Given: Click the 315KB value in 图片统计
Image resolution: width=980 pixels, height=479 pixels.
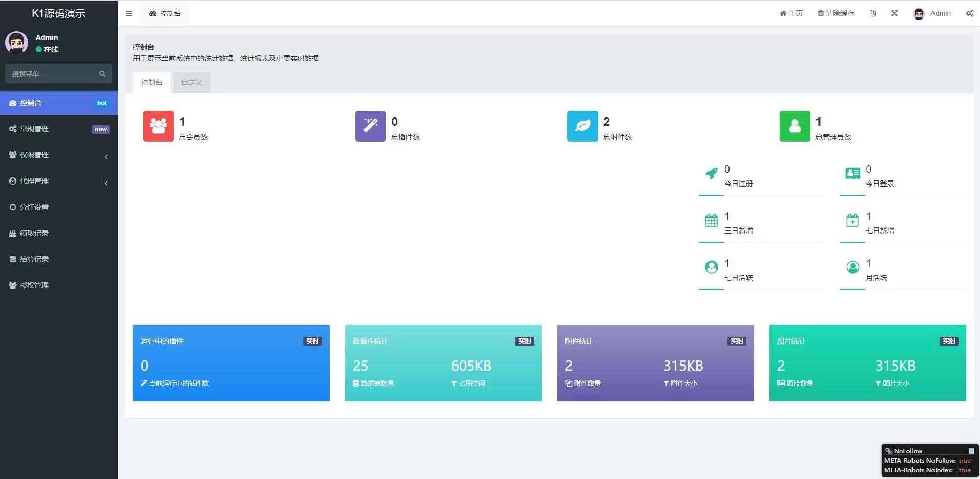Looking at the screenshot, I should pos(896,366).
